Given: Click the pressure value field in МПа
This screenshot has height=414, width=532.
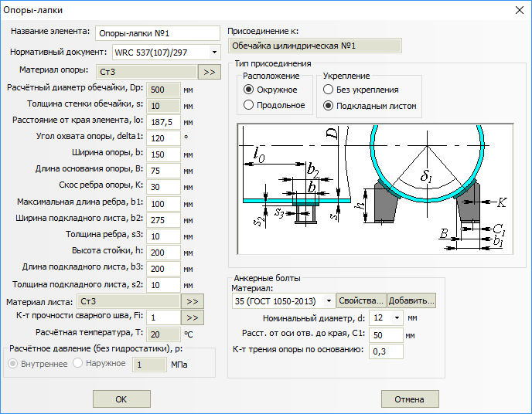Looking at the screenshot, I should [x=149, y=365].
